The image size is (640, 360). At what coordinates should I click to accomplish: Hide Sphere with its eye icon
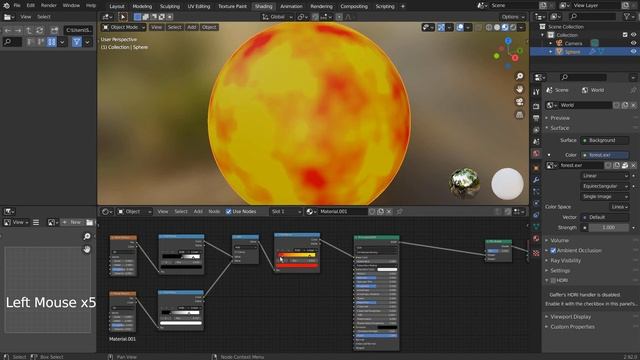tap(633, 52)
